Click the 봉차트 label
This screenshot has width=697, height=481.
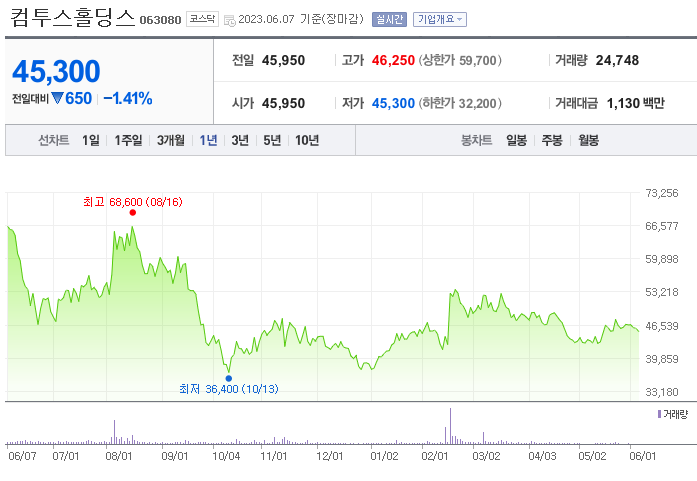pyautogui.click(x=477, y=140)
